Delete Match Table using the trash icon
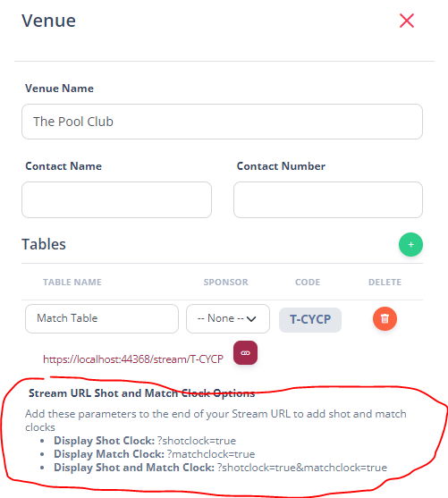This screenshot has width=448, height=498. (385, 318)
